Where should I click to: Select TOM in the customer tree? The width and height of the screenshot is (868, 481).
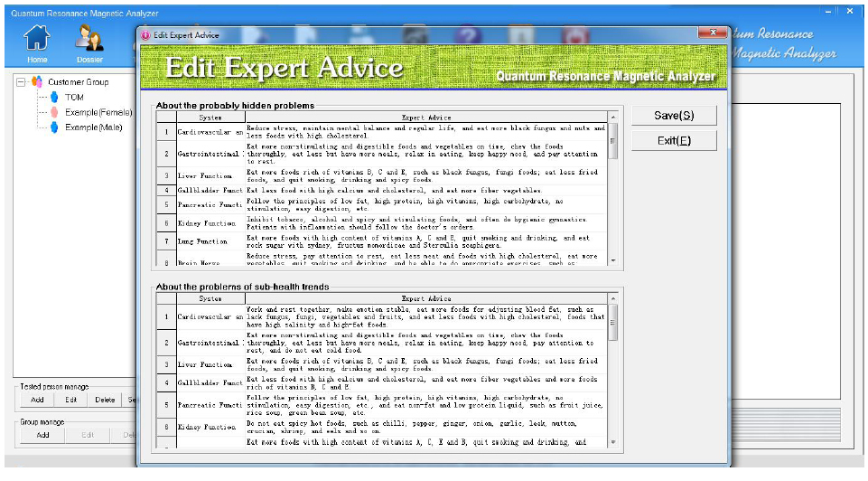click(74, 98)
